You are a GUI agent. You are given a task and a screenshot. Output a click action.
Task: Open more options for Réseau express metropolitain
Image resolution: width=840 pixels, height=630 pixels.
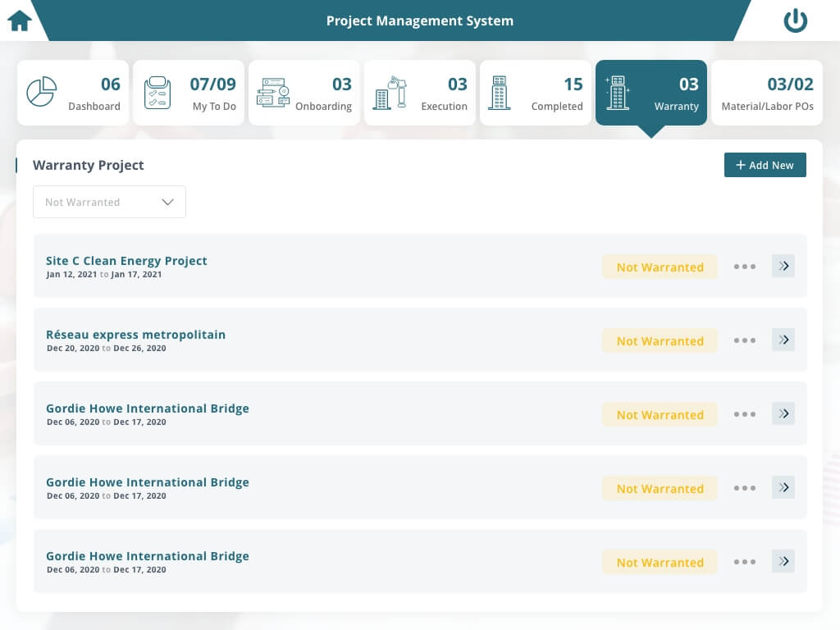[745, 340]
